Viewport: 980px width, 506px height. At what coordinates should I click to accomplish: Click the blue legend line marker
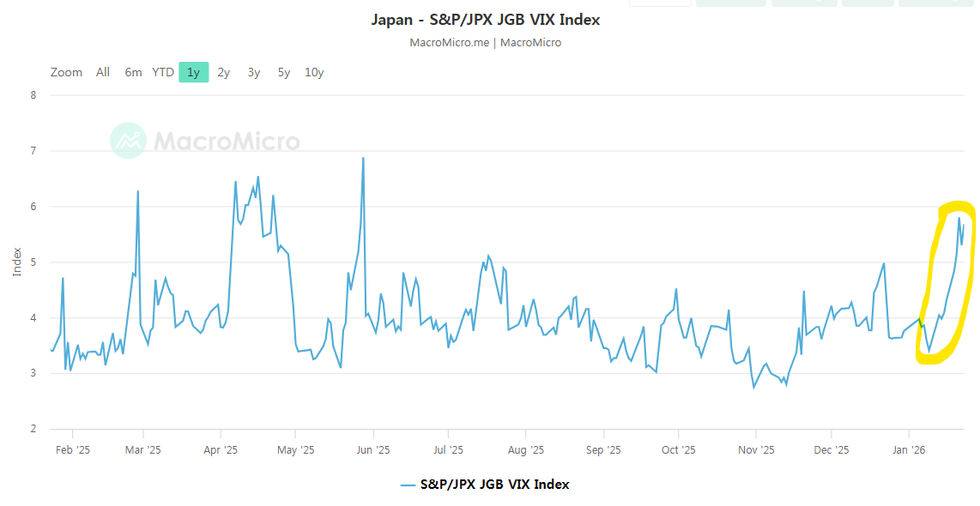coord(408,485)
